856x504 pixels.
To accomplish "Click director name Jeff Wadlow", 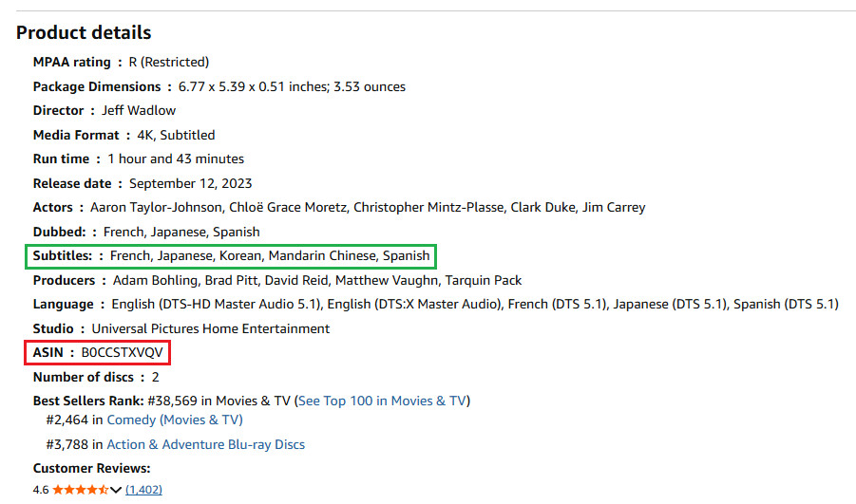I will click(x=139, y=110).
